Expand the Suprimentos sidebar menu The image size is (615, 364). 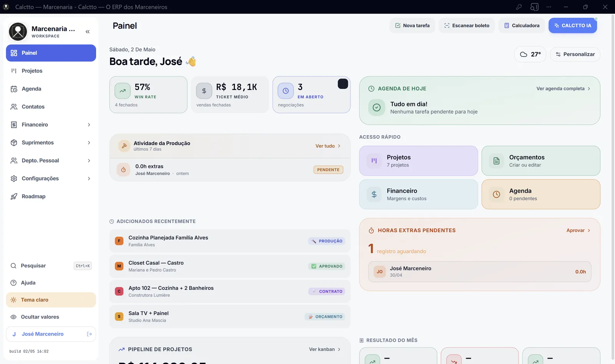click(51, 143)
